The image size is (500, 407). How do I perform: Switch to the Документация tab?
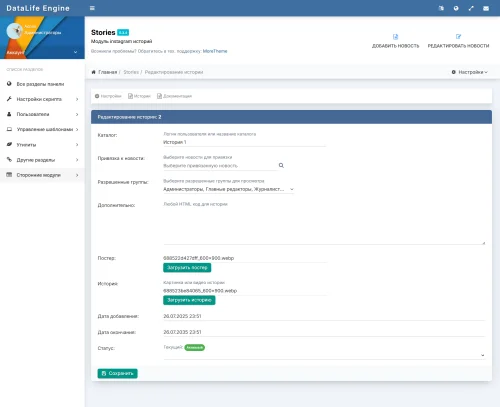click(174, 96)
